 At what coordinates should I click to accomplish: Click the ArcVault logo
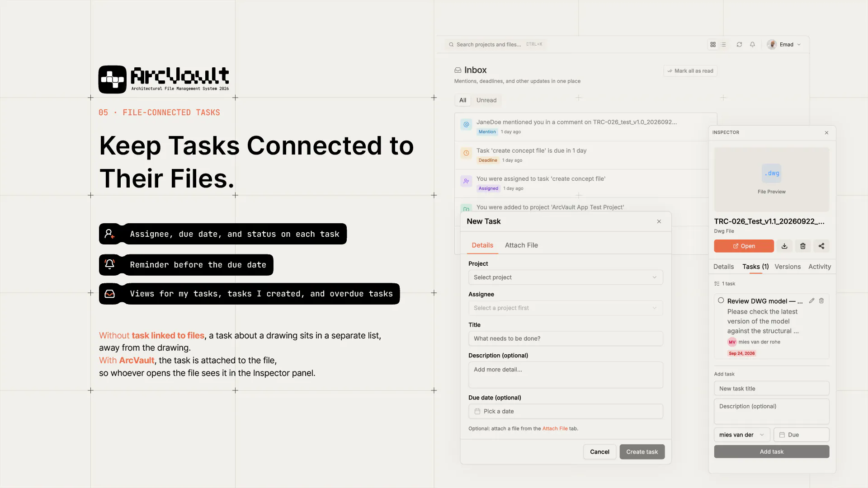pyautogui.click(x=164, y=80)
